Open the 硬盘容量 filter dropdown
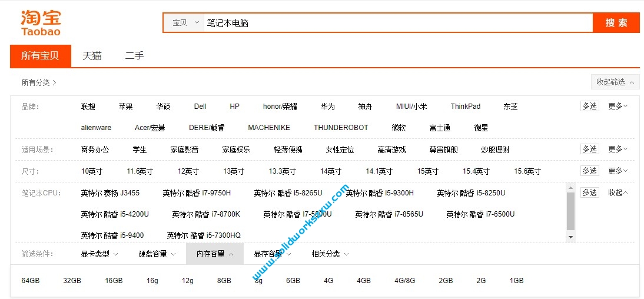The width and height of the screenshot is (644, 299). coord(157,254)
